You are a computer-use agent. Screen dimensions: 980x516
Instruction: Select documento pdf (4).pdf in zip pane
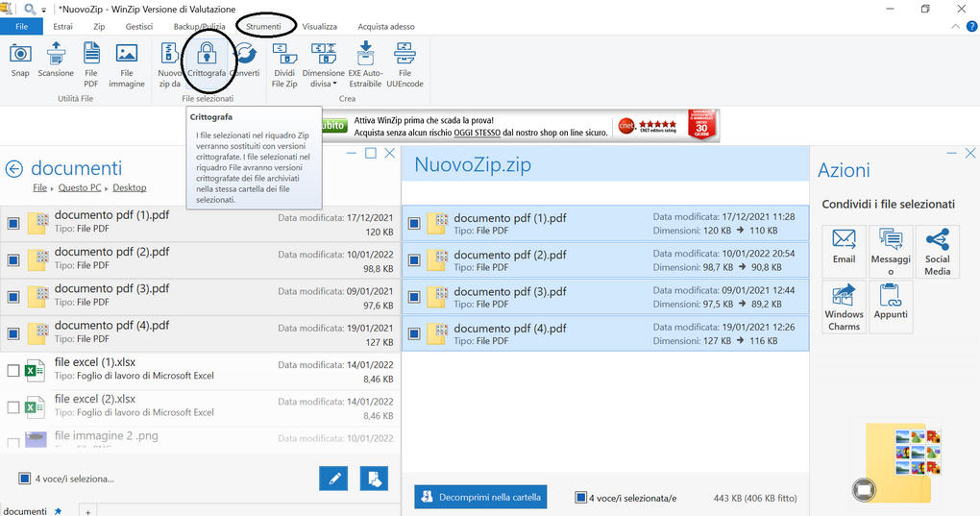coord(605,334)
